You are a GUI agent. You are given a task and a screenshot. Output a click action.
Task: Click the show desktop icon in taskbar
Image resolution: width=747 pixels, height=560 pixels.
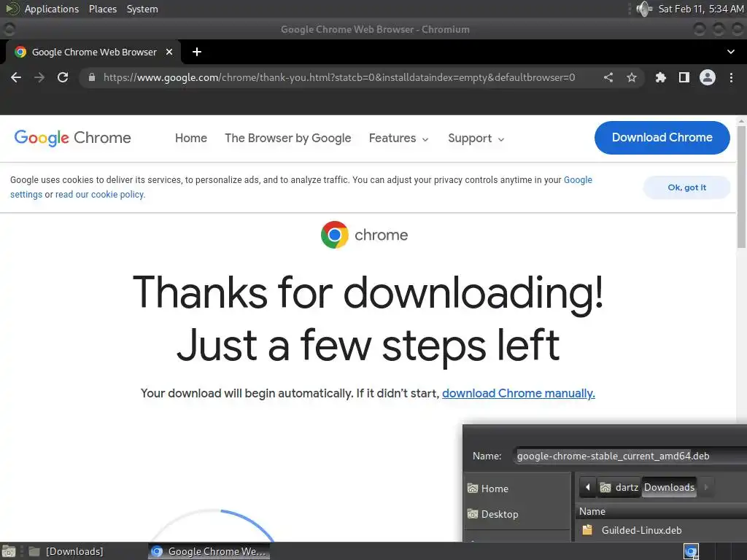pyautogui.click(x=9, y=551)
